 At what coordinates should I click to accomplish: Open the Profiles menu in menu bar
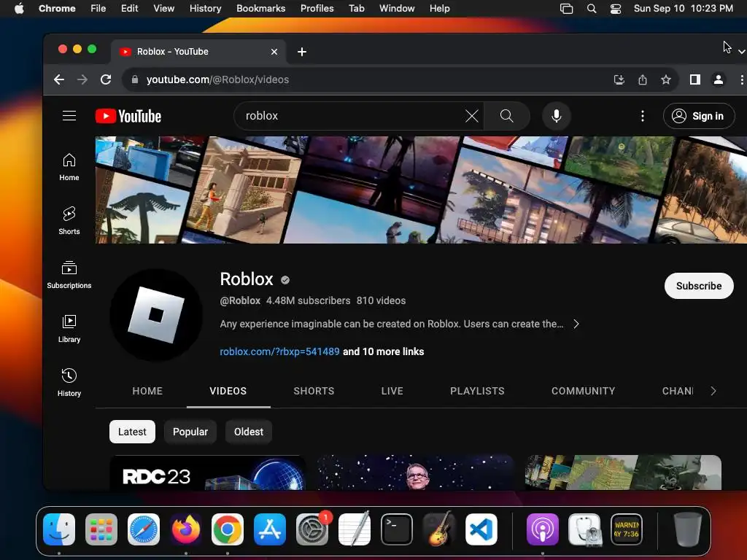pyautogui.click(x=317, y=8)
